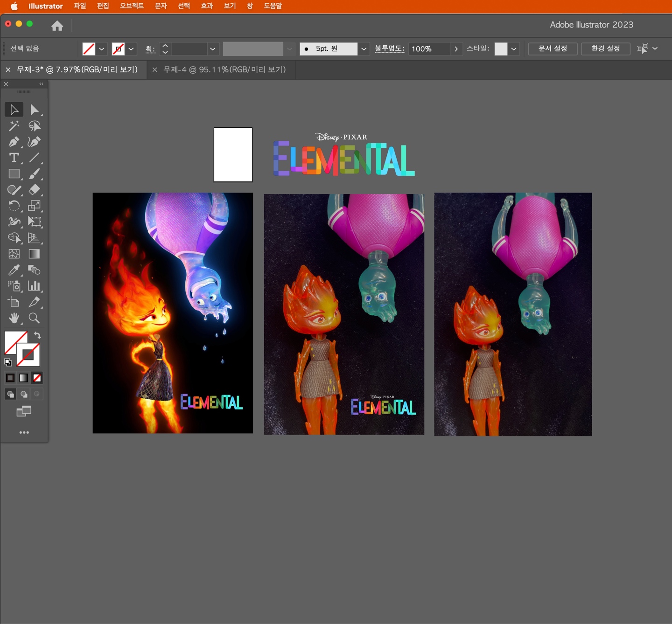This screenshot has width=672, height=624.
Task: Select the Zoom magnifier tool
Action: 35,318
